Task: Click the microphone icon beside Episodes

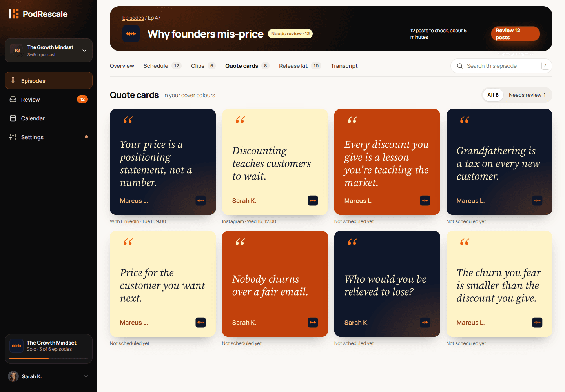Action: pyautogui.click(x=13, y=80)
